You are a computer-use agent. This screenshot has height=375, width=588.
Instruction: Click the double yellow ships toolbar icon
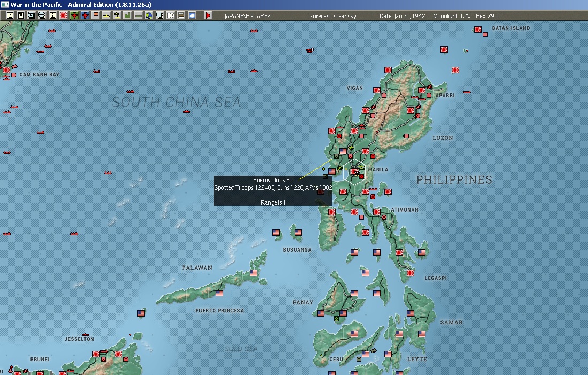tap(117, 15)
